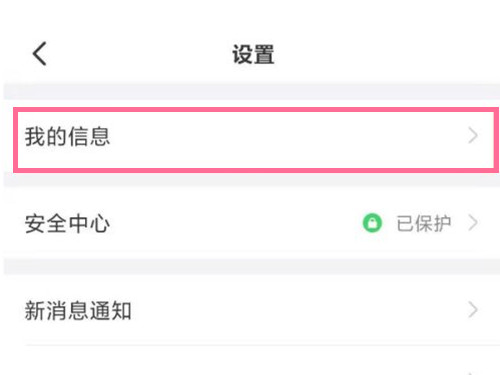The image size is (500, 375).
Task: Open the 安全中心 settings row
Action: tap(252, 223)
